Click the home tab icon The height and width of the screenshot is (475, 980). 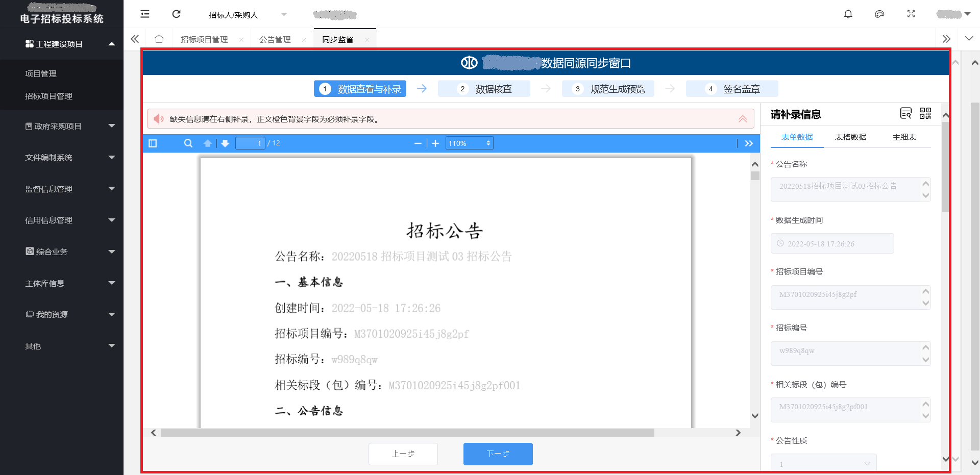click(159, 39)
